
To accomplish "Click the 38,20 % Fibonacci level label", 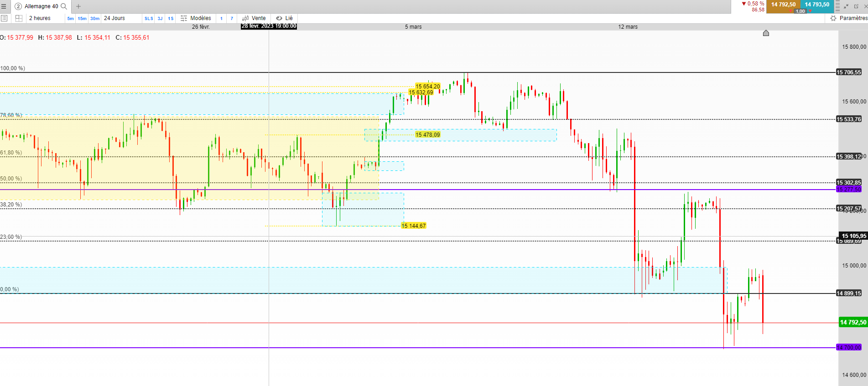I will click(11, 205).
